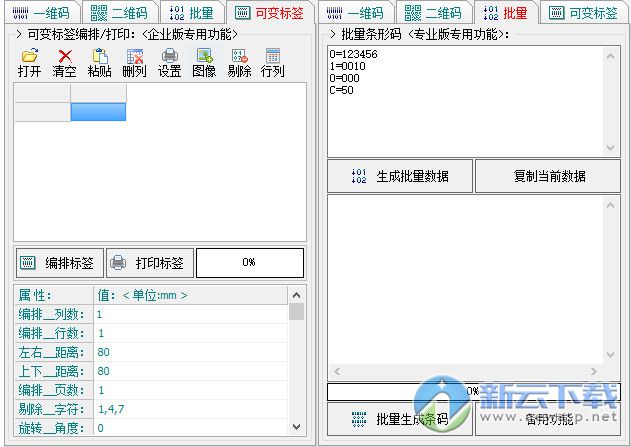This screenshot has height=447, width=631.
Task: Click line "0=123456" in batch input
Action: (x=353, y=54)
